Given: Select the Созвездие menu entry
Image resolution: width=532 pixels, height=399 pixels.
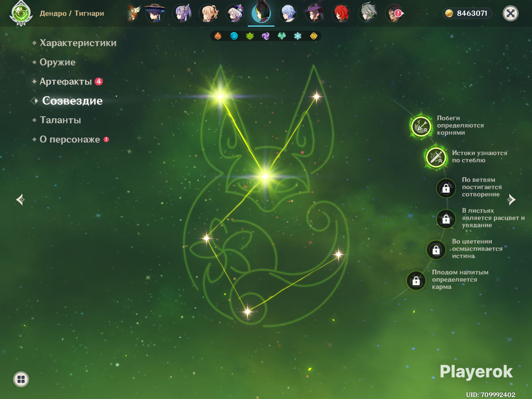Looking at the screenshot, I should [72, 101].
